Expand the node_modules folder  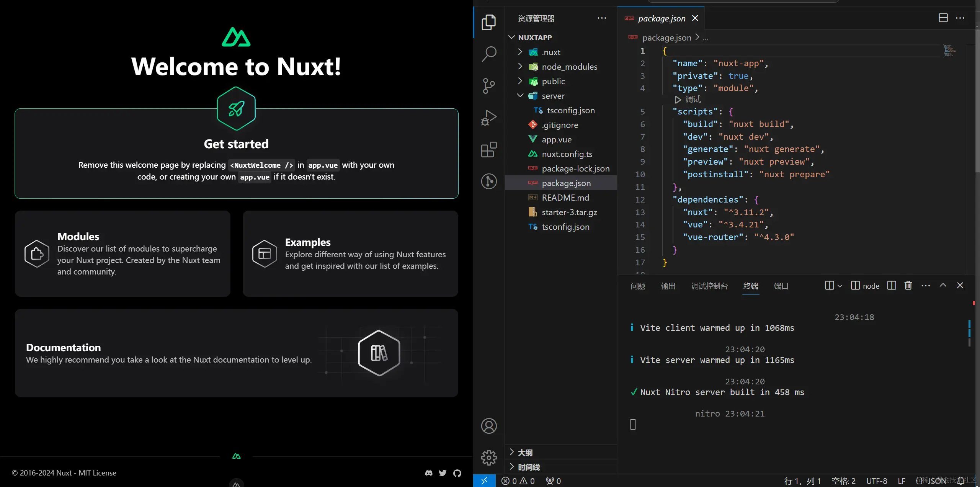pyautogui.click(x=561, y=67)
